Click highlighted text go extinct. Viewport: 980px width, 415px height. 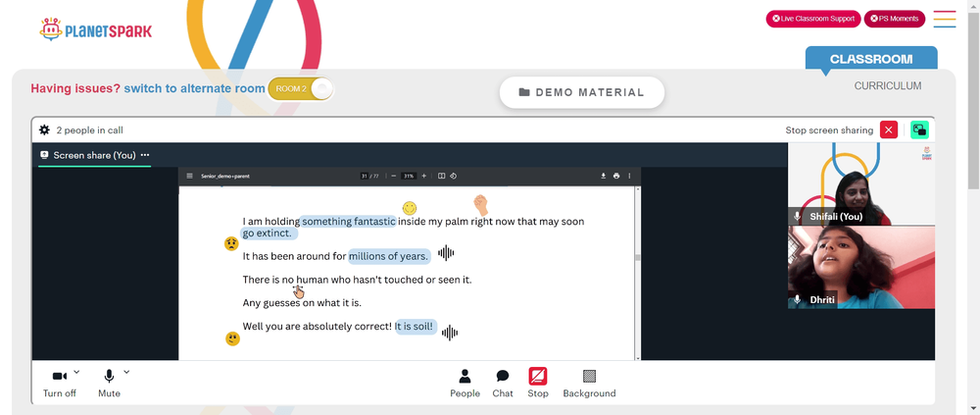click(268, 233)
